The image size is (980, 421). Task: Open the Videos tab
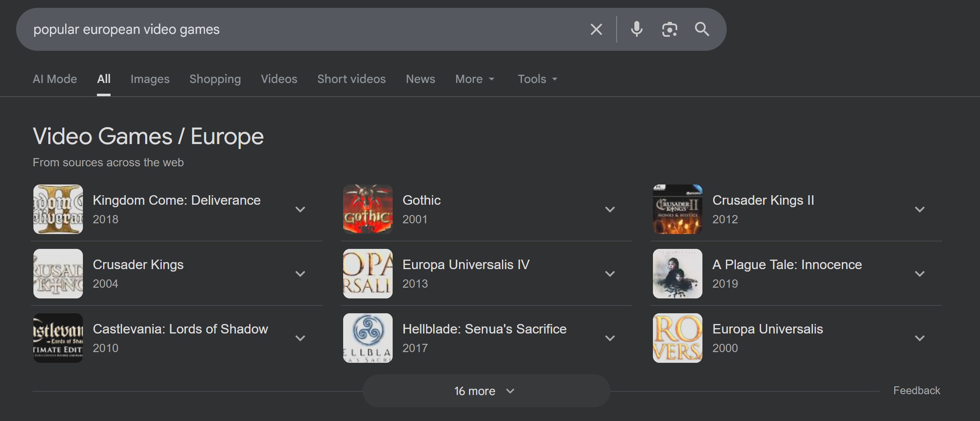279,79
